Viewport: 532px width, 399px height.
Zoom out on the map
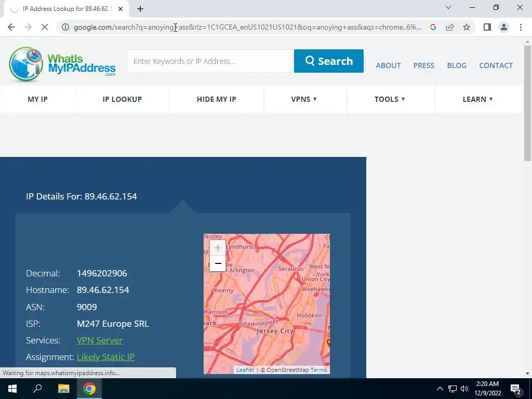point(218,263)
